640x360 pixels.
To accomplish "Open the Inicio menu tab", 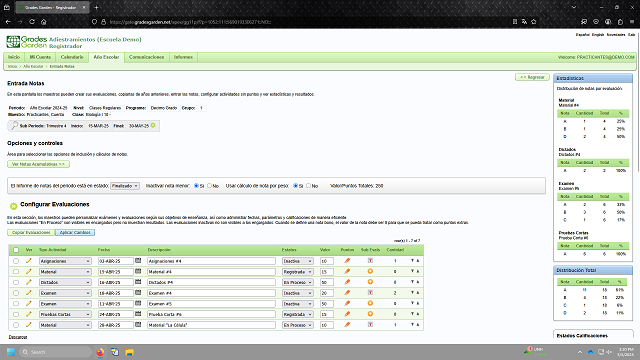I will pyautogui.click(x=14, y=57).
